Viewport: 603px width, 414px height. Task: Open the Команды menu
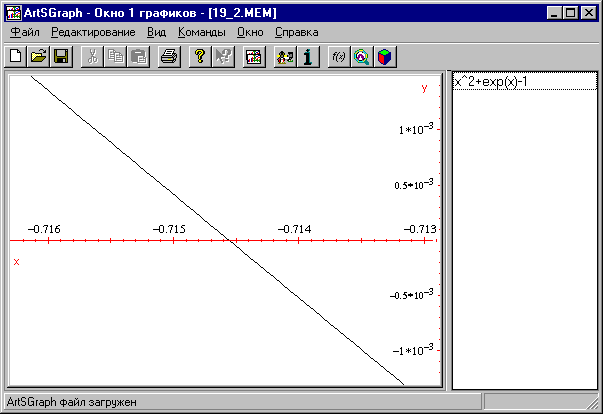201,32
